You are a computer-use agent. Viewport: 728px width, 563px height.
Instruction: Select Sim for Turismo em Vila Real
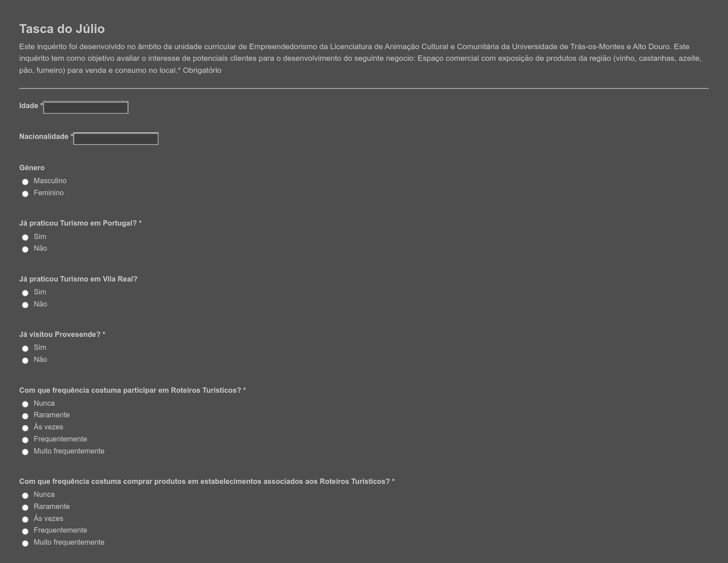25,293
